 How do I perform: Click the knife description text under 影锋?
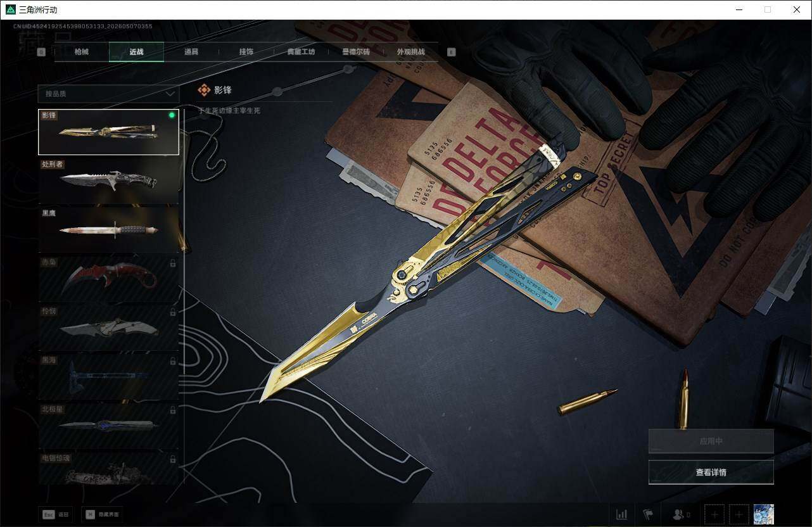(229, 111)
